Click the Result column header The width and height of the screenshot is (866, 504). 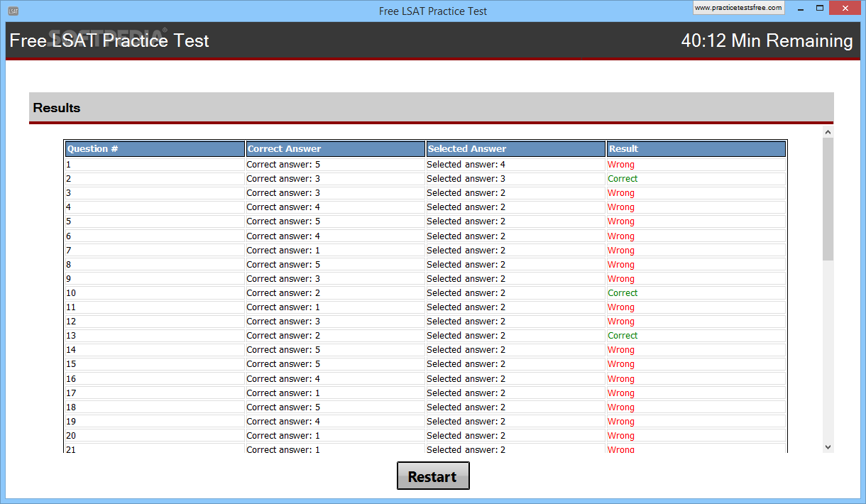tap(696, 149)
